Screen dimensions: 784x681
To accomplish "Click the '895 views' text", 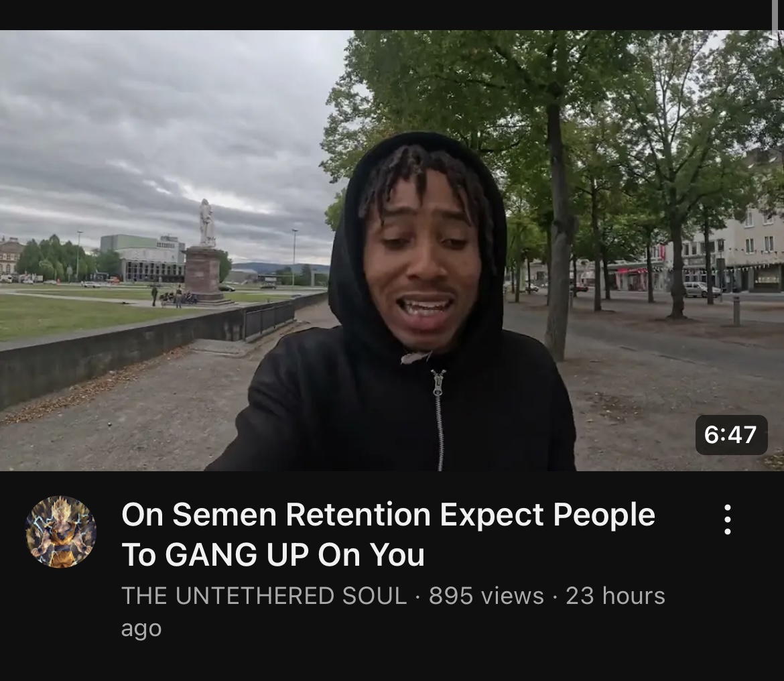I will coord(486,595).
